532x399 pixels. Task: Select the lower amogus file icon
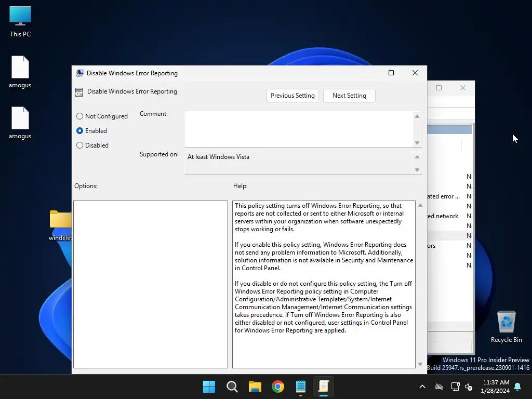click(x=20, y=123)
